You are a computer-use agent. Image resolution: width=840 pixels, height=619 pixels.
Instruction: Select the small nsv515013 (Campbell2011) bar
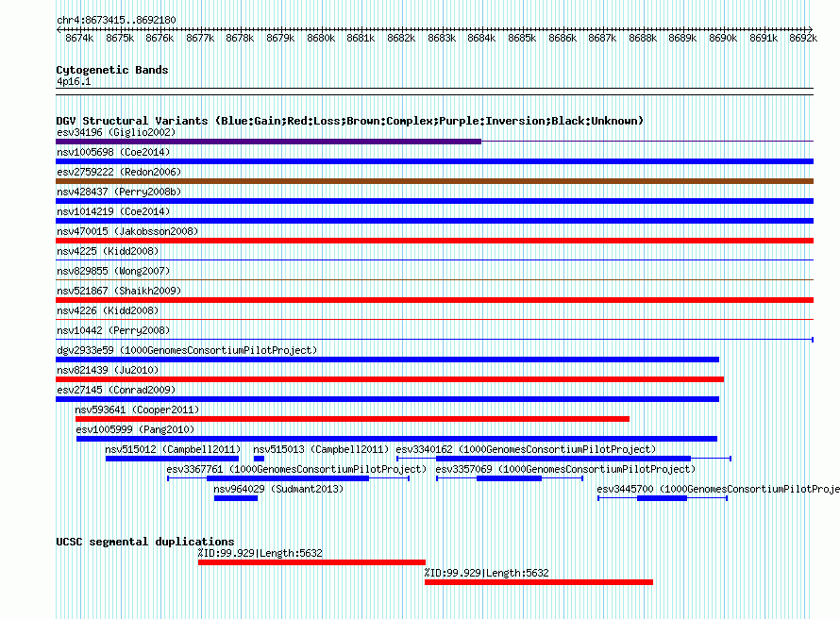tap(259, 459)
